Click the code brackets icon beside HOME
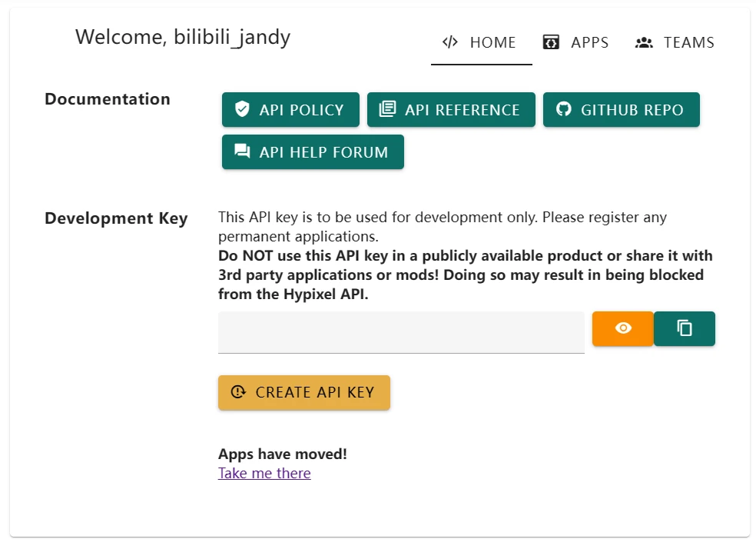Image resolution: width=756 pixels, height=559 pixels. pos(450,42)
